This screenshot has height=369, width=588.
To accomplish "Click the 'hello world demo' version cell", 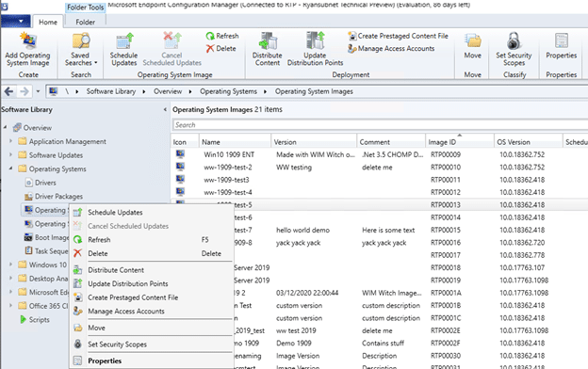I will (303, 230).
